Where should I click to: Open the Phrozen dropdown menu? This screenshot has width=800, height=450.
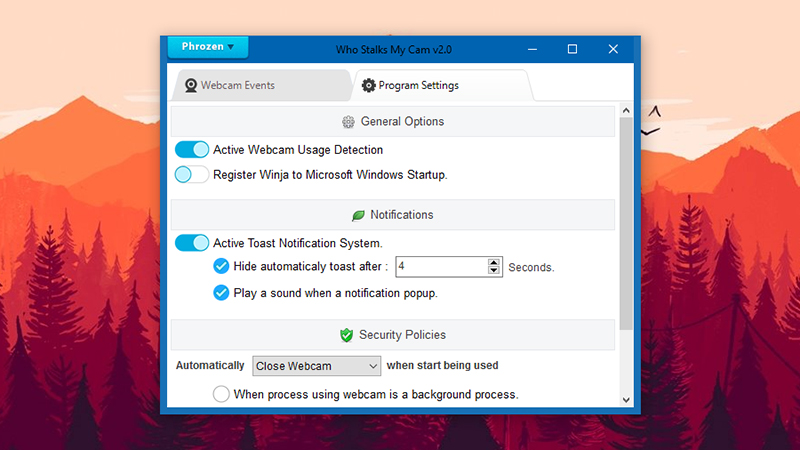pyautogui.click(x=208, y=47)
